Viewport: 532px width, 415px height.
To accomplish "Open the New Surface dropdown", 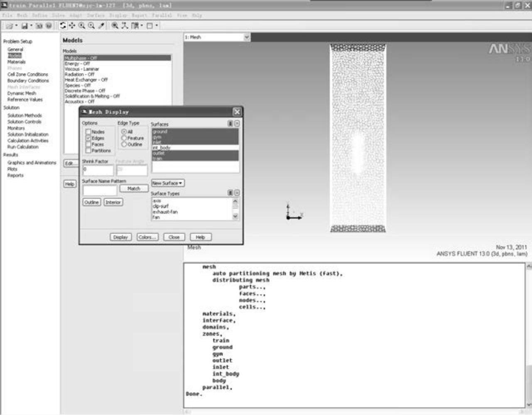I will point(168,183).
